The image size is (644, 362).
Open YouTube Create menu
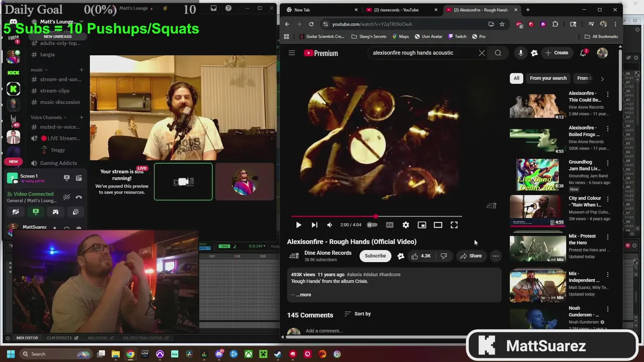[x=556, y=53]
